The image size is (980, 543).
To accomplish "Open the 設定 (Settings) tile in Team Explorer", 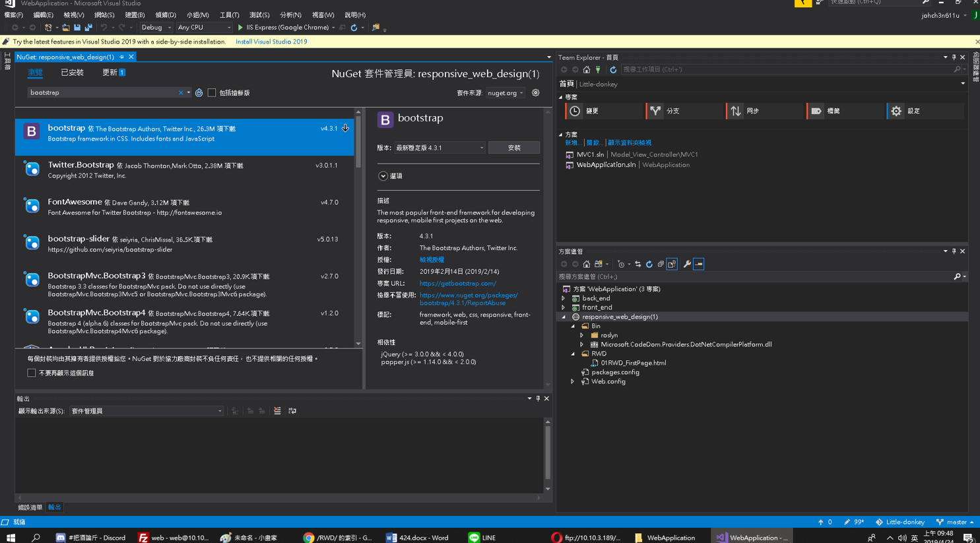I will point(926,111).
